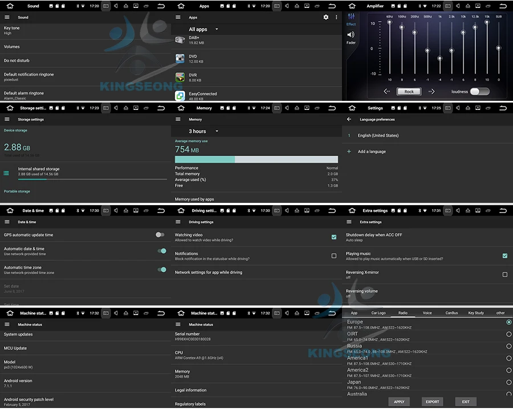
Task: Enable GPS automatic update time switch
Action: (160, 235)
